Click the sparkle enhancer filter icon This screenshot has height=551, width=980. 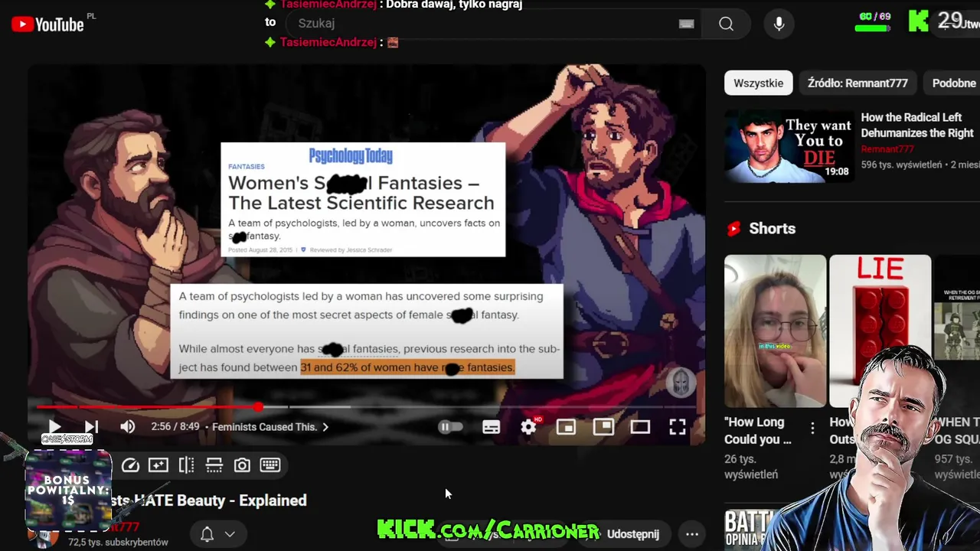(158, 465)
